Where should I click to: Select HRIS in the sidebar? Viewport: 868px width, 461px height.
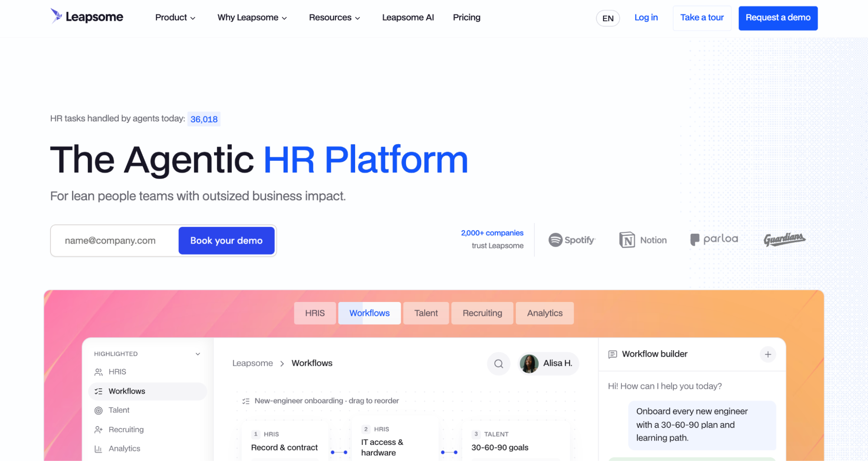(147, 372)
